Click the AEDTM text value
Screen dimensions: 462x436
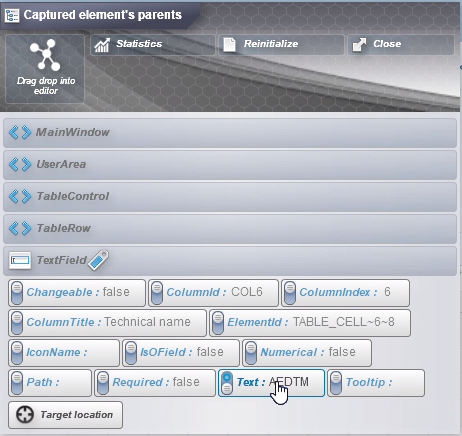click(289, 382)
